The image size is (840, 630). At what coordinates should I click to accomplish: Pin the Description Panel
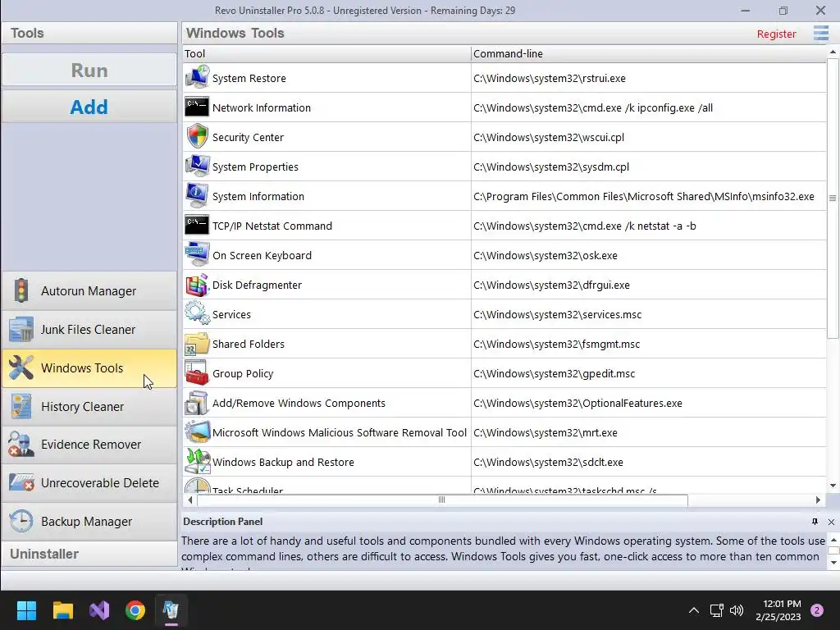tap(815, 521)
